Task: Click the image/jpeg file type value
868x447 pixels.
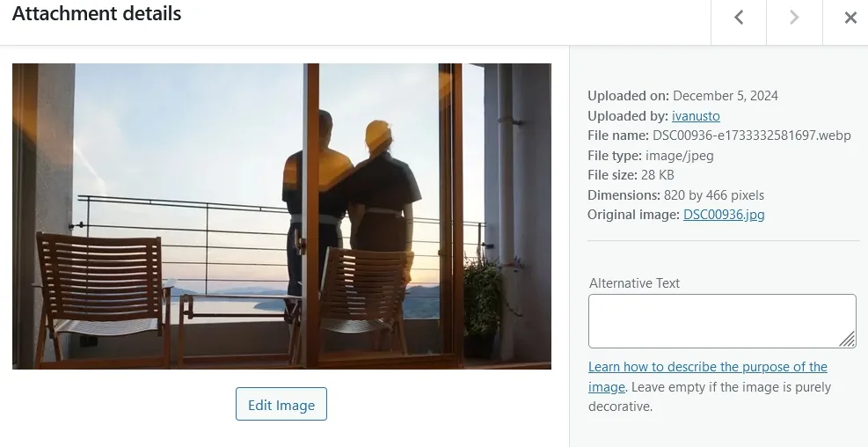Action: (679, 156)
